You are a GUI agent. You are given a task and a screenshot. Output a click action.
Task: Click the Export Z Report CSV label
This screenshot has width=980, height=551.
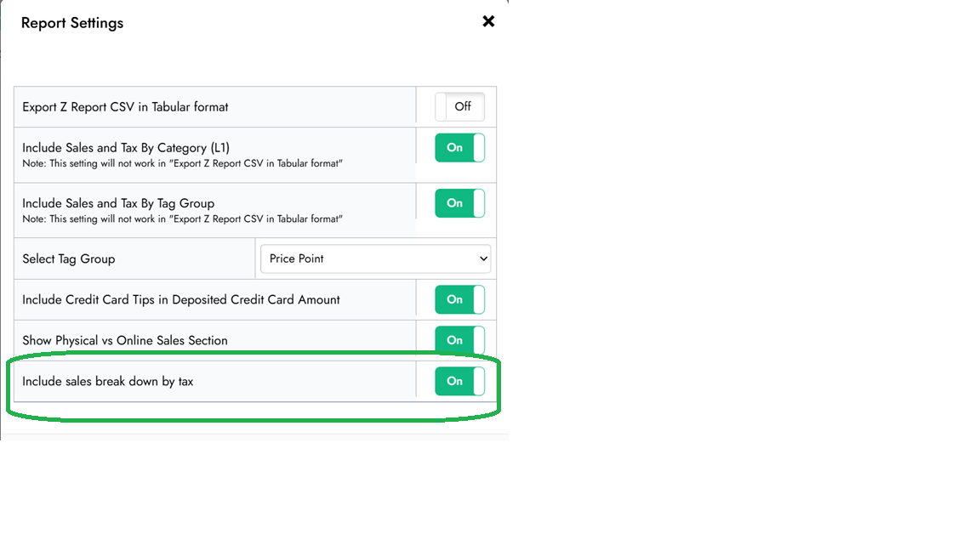click(x=125, y=107)
